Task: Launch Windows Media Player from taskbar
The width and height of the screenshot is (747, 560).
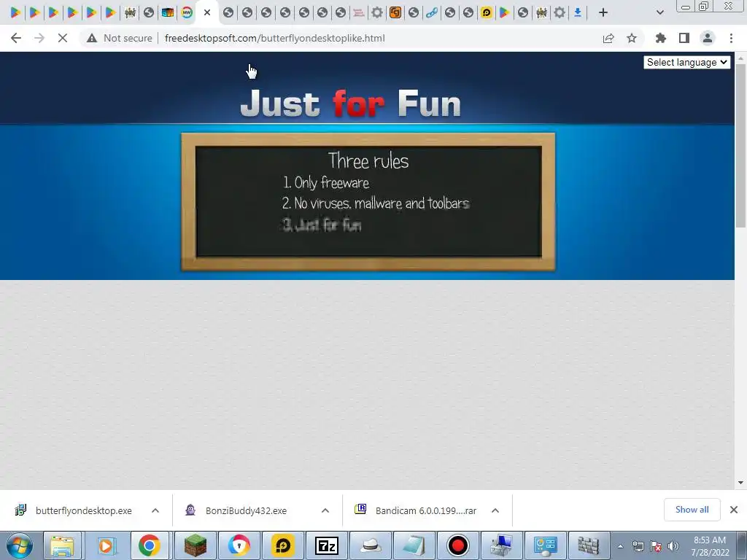Action: tap(106, 545)
